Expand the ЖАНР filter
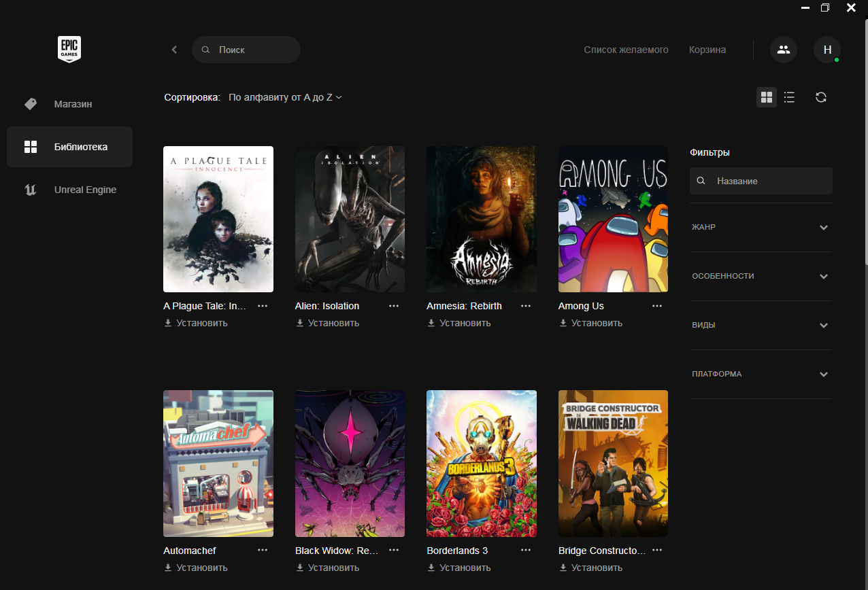This screenshot has height=590, width=868. (x=761, y=227)
